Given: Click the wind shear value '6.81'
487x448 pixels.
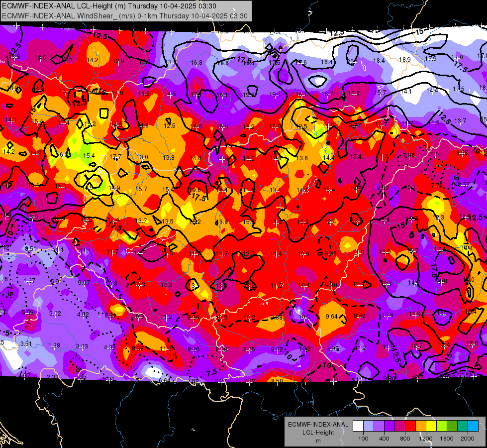Looking at the screenshot, I should [x=110, y=316].
